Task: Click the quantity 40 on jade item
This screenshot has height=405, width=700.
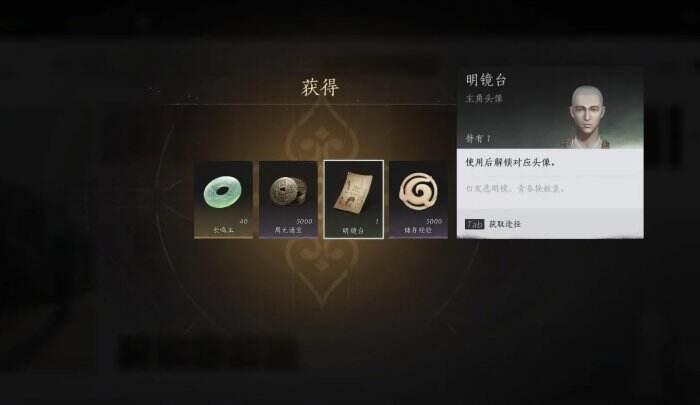Action: (243, 221)
